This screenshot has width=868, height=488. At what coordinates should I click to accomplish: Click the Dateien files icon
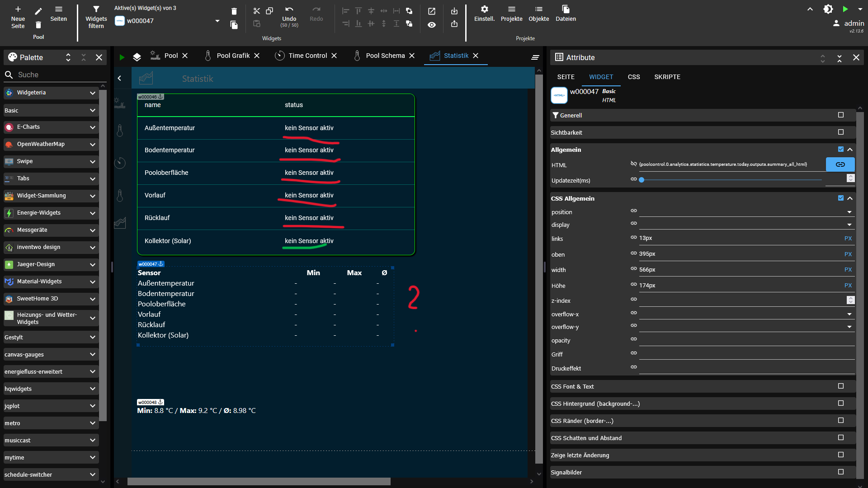566,9
